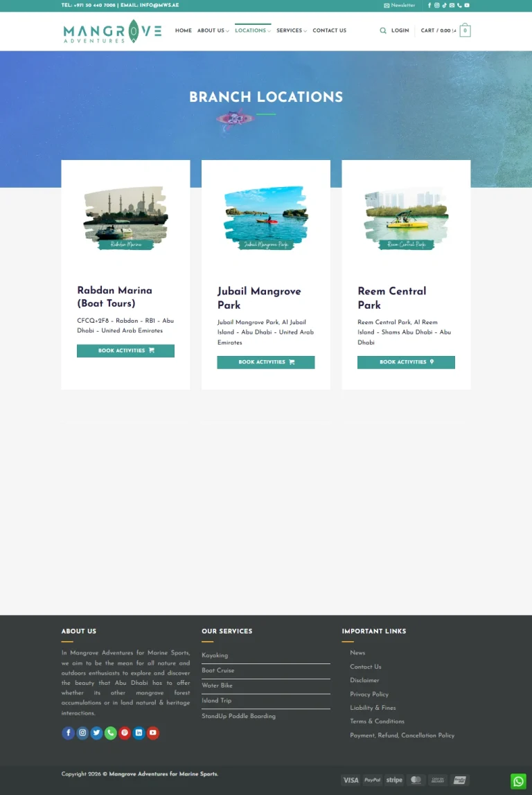
Task: Open the Newsletter link in the top bar
Action: (x=400, y=5)
